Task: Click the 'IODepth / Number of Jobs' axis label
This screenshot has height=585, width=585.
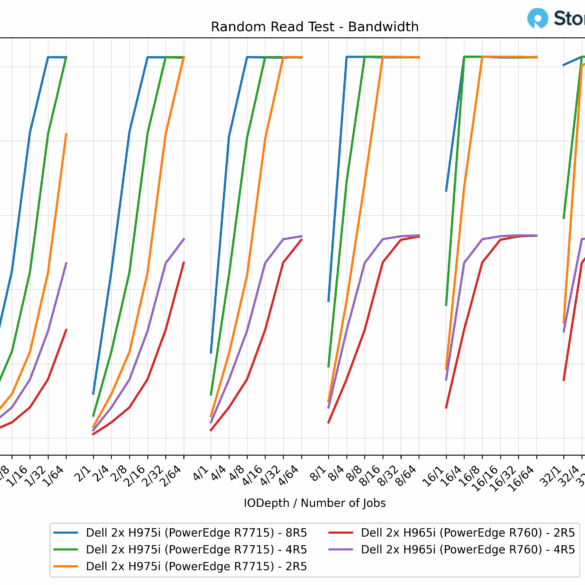Action: click(x=315, y=503)
